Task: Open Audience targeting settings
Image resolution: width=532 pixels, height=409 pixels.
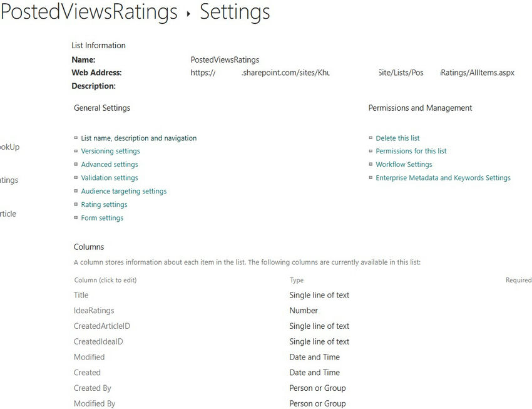Action: point(123,191)
